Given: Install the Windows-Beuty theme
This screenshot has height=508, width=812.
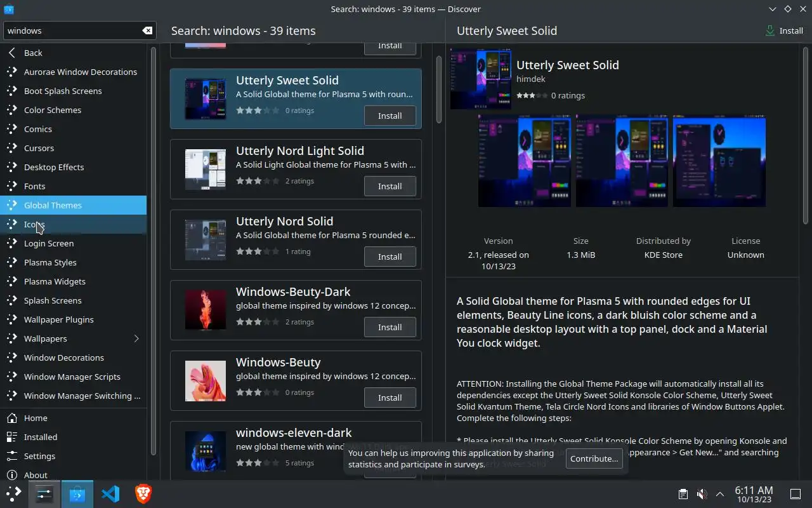Looking at the screenshot, I should [390, 398].
